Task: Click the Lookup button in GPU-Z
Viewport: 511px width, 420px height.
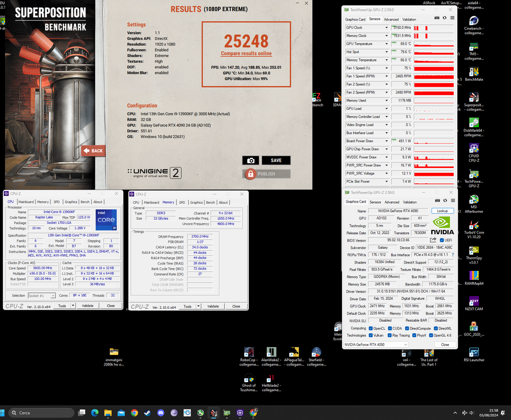Action: click(x=442, y=211)
